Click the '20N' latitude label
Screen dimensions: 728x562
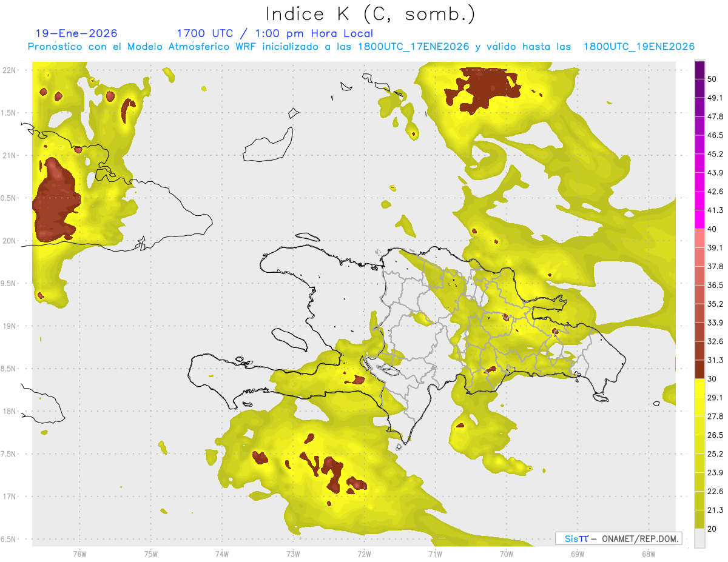point(8,241)
